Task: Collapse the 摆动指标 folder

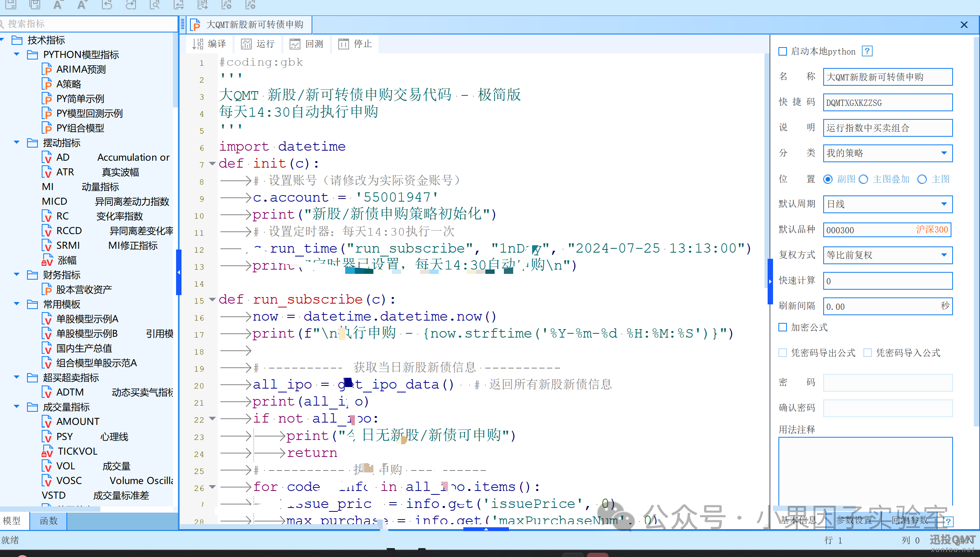Action: 17,142
